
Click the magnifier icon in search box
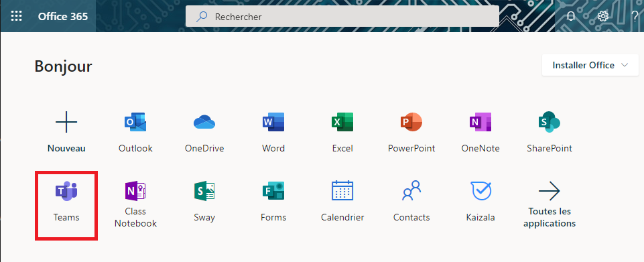[201, 17]
